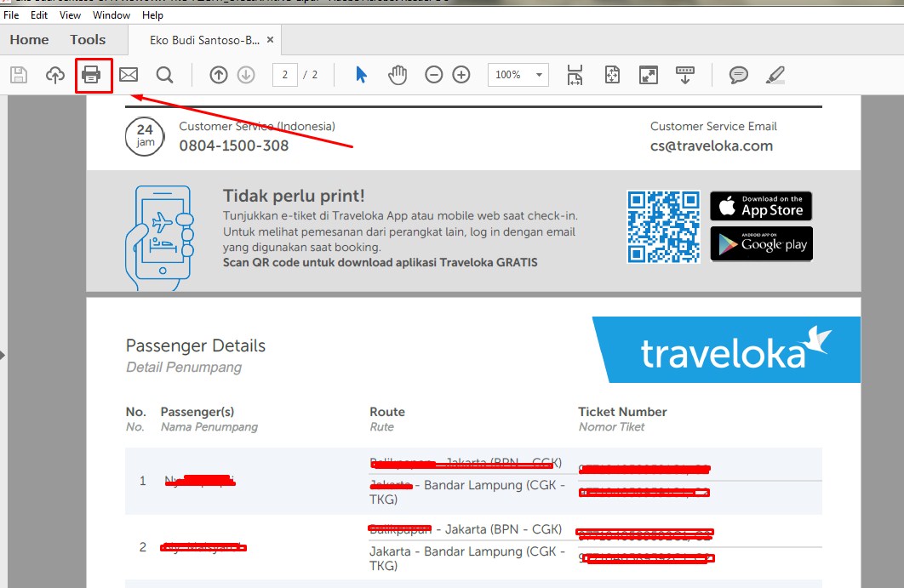This screenshot has width=904, height=588.
Task: Switch to the Tools tab
Action: coord(88,40)
